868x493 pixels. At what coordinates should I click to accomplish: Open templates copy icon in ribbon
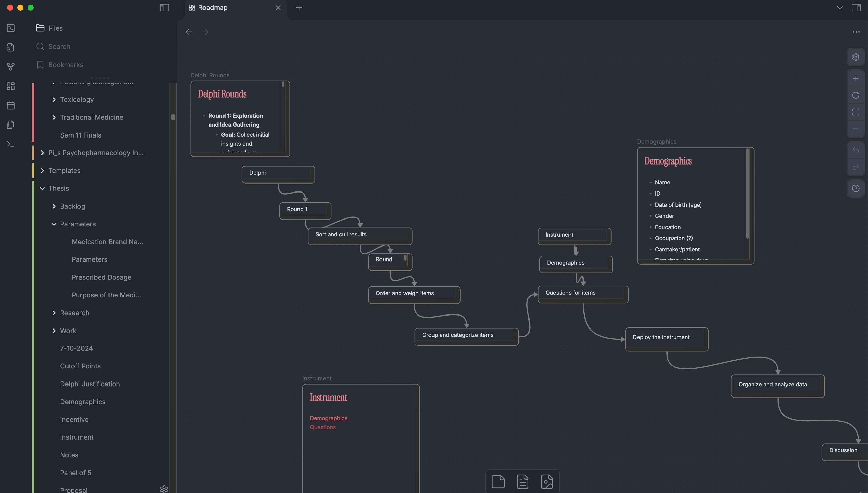tap(10, 125)
